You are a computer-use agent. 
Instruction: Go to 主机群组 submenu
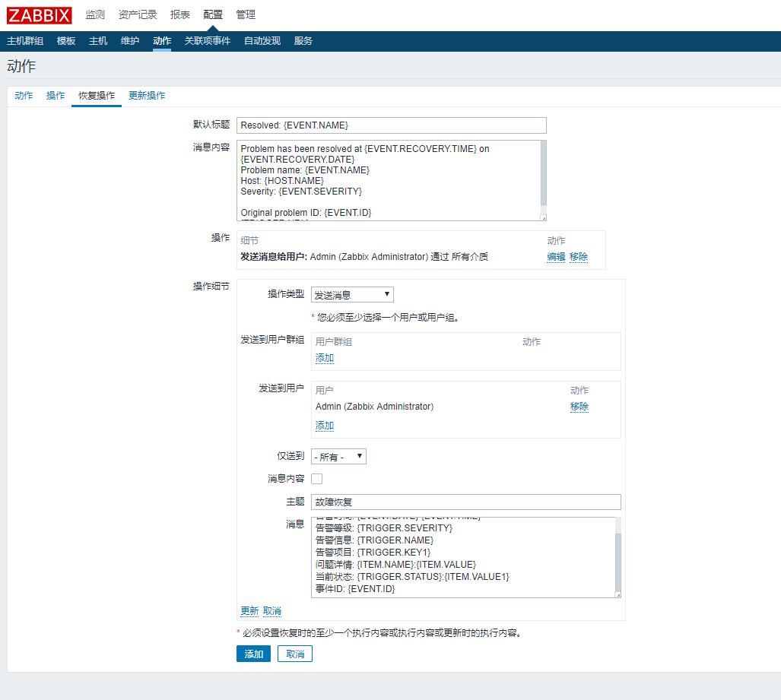click(25, 41)
